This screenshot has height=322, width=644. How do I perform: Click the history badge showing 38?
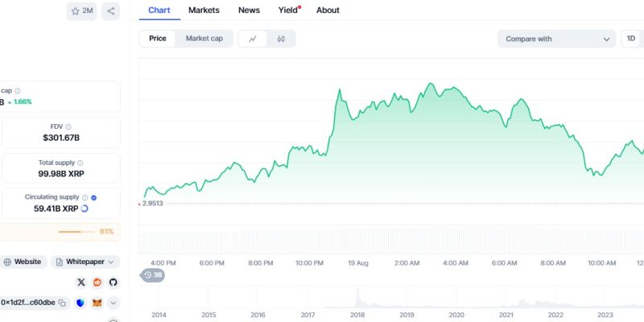(153, 275)
